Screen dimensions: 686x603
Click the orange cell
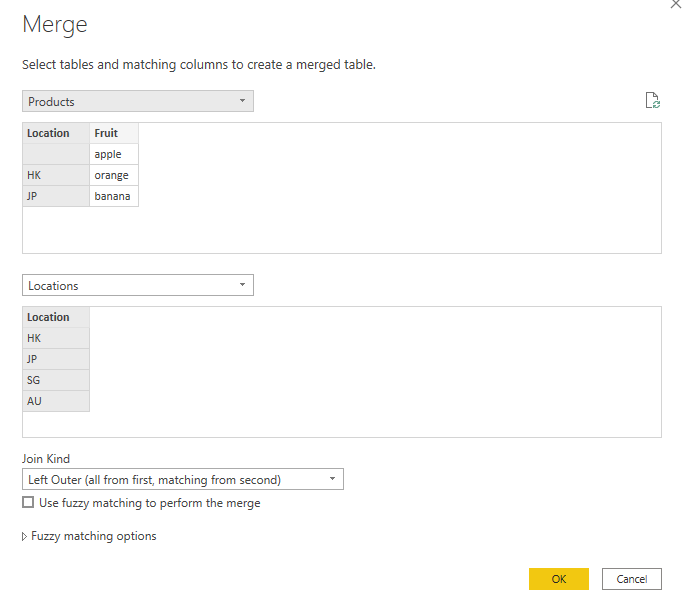point(114,175)
